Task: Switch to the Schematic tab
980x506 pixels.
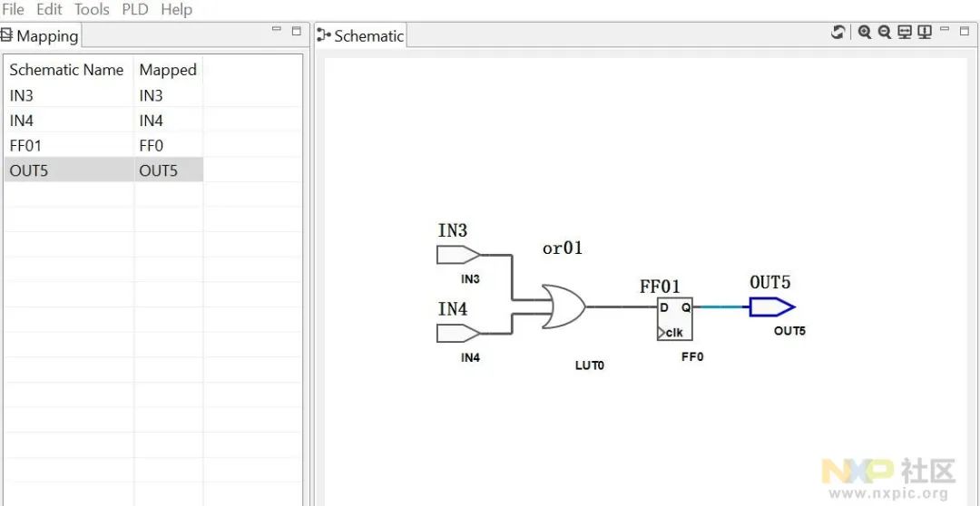Action: (x=360, y=35)
